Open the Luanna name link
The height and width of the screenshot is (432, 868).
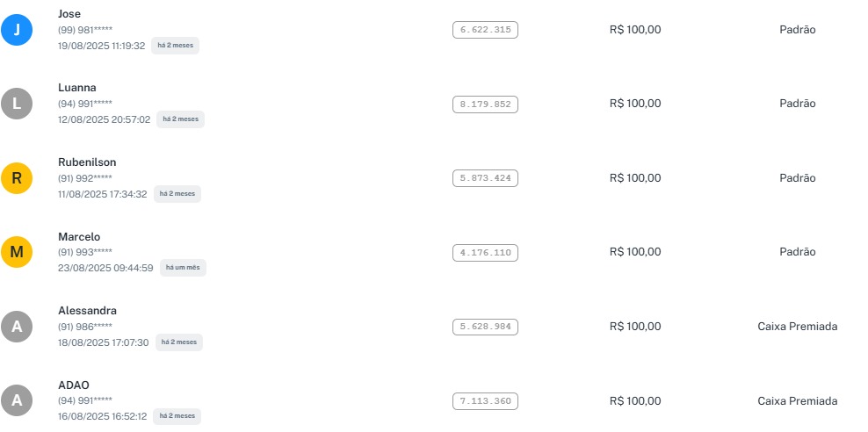[x=76, y=88]
